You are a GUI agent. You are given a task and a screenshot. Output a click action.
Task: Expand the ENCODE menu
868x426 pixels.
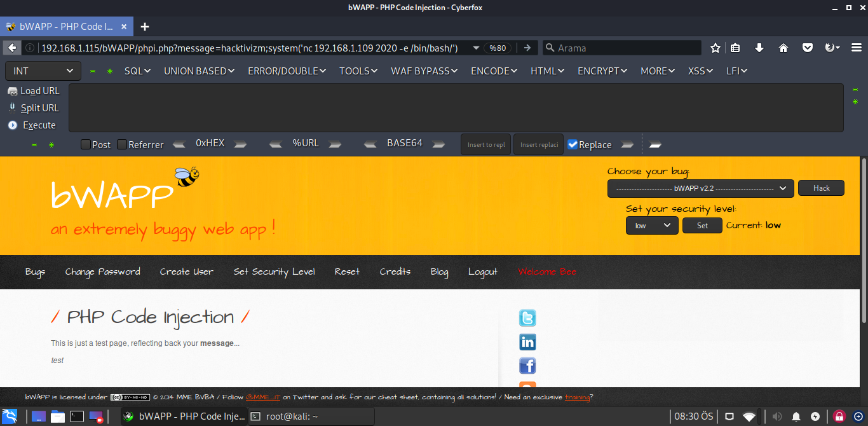pyautogui.click(x=494, y=71)
